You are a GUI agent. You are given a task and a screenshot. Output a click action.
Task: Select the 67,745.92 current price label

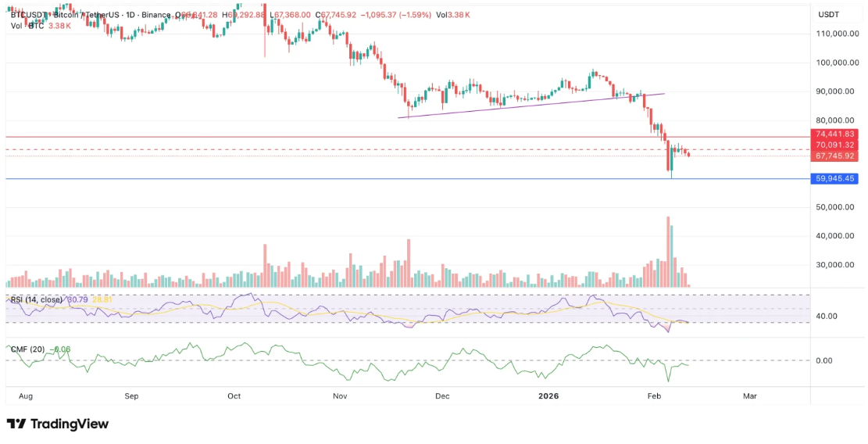coord(836,156)
